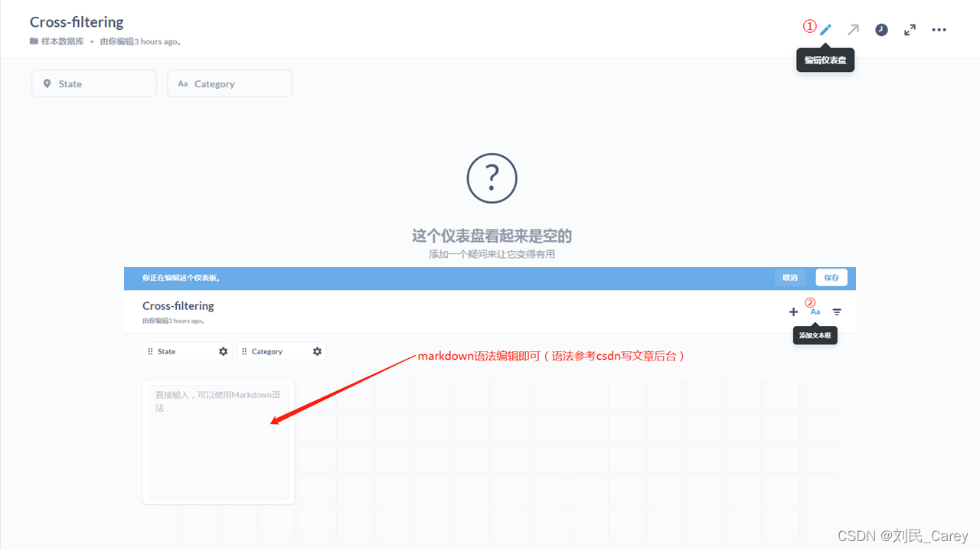Click the 这个仪表盘看起来是空的 heading
The height and width of the screenshot is (551, 980).
pyautogui.click(x=492, y=236)
